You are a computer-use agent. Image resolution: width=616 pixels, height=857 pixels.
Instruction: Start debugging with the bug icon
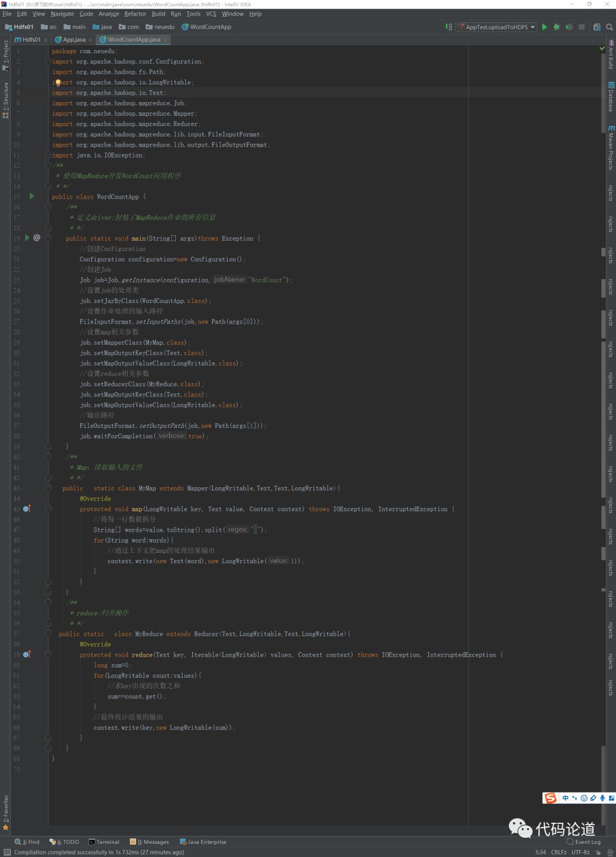tap(557, 27)
